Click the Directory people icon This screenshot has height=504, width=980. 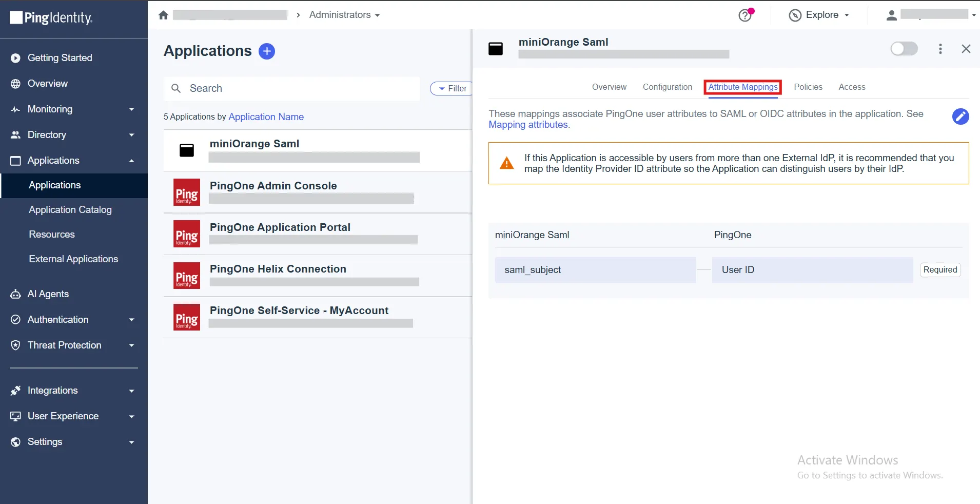[x=16, y=135]
